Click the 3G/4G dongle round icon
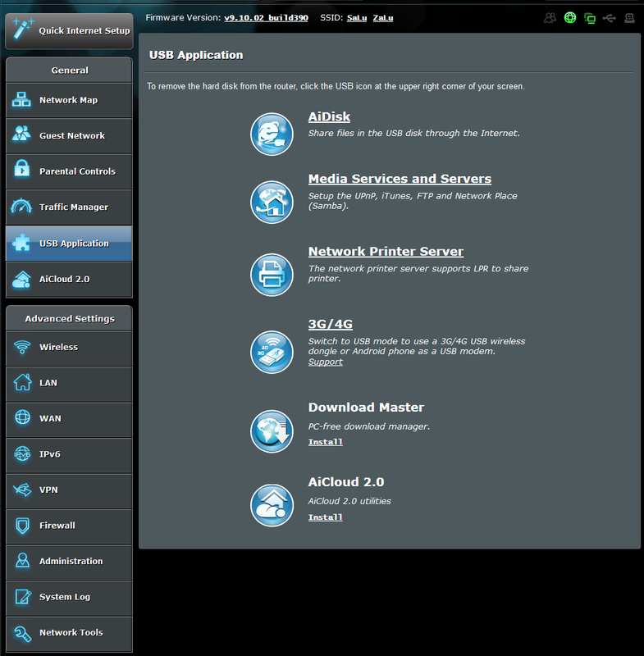The height and width of the screenshot is (656, 644). (x=272, y=352)
